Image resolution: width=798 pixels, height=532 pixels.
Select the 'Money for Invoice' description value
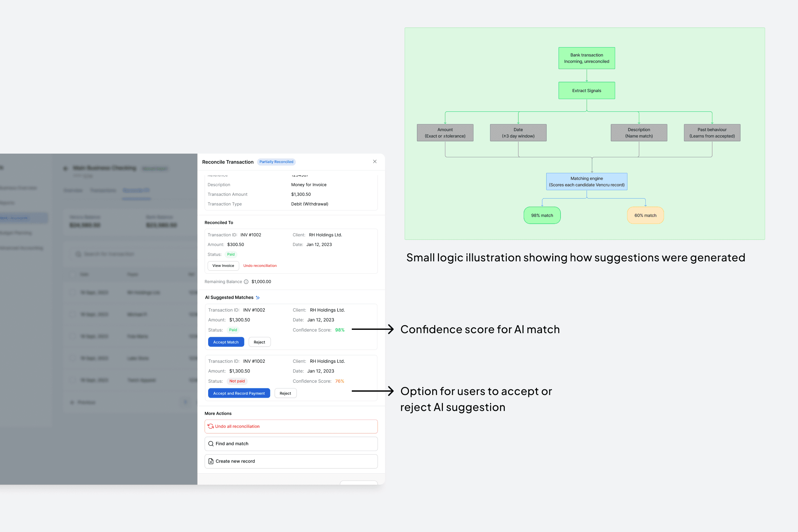click(x=309, y=185)
